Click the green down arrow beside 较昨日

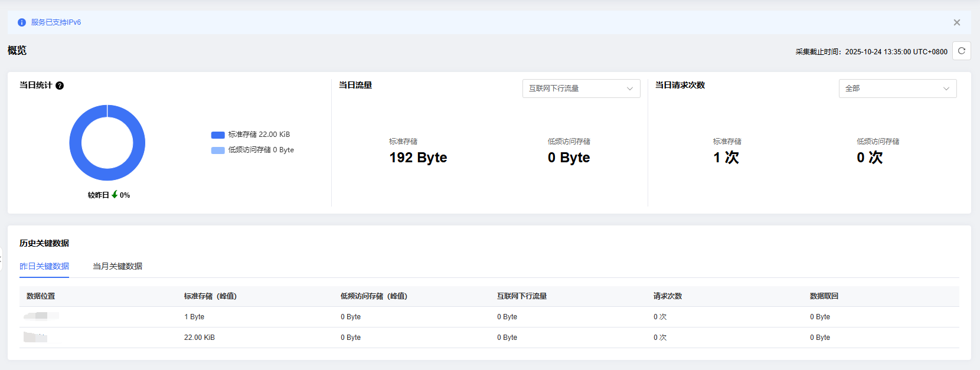[115, 195]
